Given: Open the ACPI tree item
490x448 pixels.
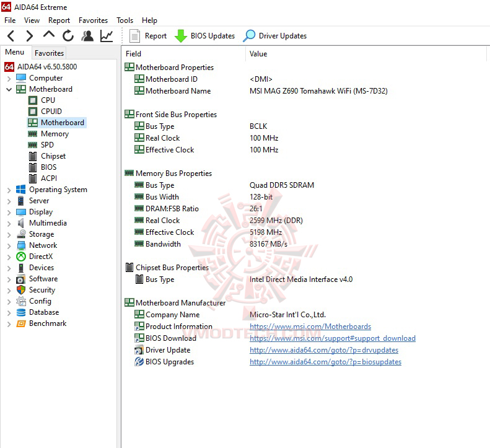Looking at the screenshot, I should click(43, 178).
